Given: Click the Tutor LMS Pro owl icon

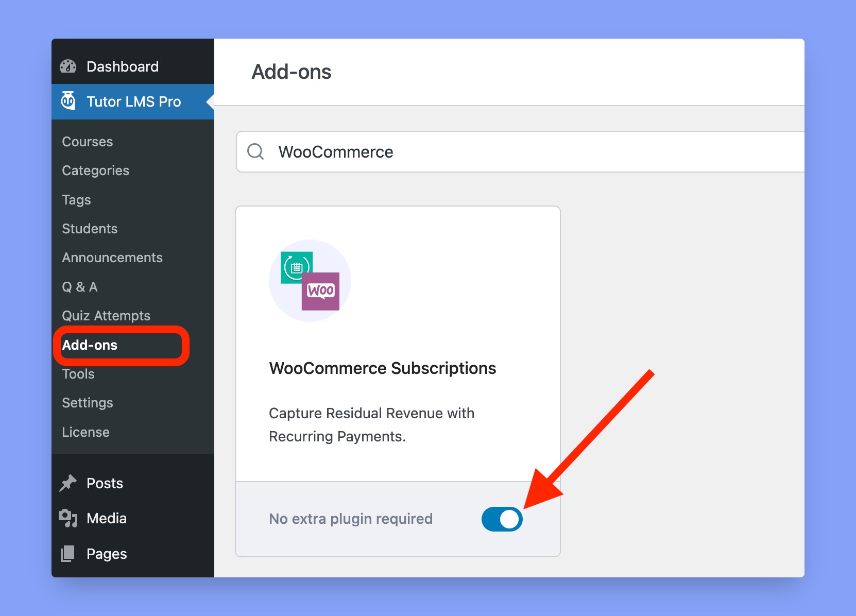Looking at the screenshot, I should click(68, 101).
